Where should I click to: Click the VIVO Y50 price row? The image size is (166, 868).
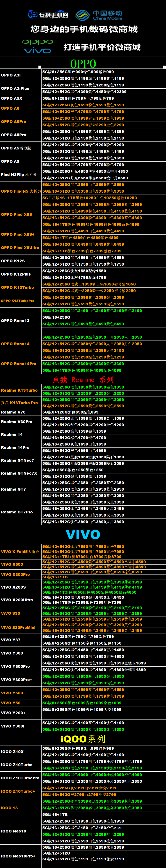[103, 703]
